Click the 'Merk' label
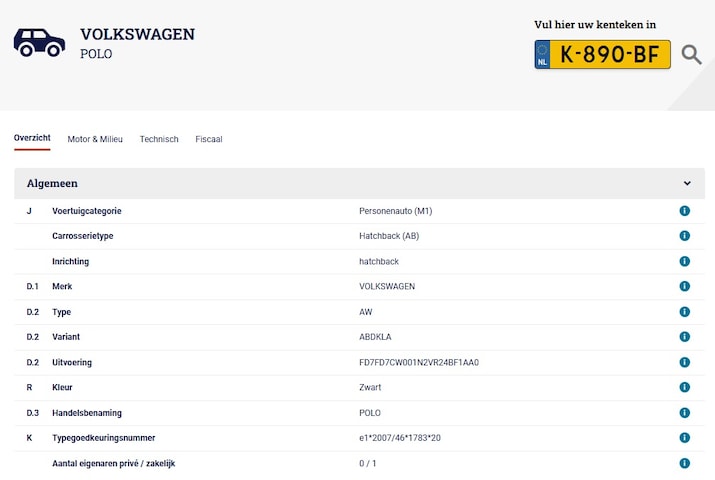 [x=62, y=286]
